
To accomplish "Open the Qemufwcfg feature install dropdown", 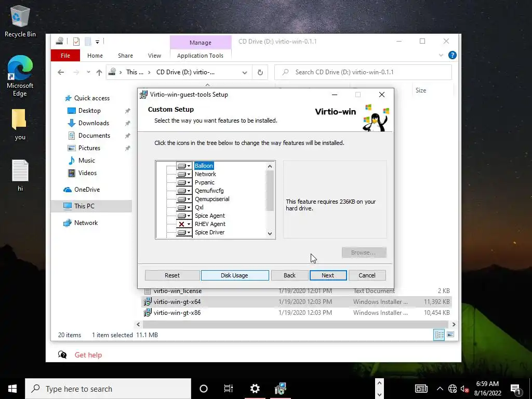I will [184, 191].
